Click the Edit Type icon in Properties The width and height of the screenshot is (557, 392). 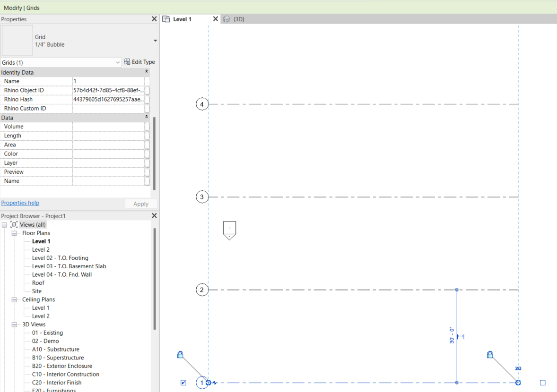pyautogui.click(x=127, y=61)
